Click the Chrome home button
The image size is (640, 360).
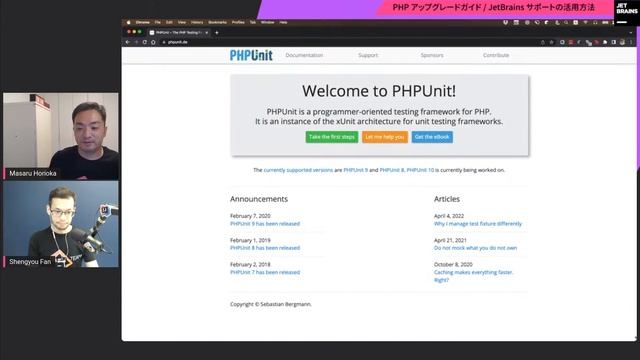pos(153,42)
